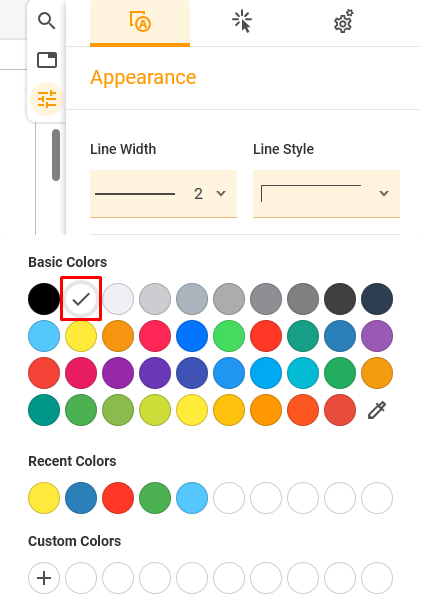
Task: Click the gray vertical scrollbar thumb
Action: (56, 155)
